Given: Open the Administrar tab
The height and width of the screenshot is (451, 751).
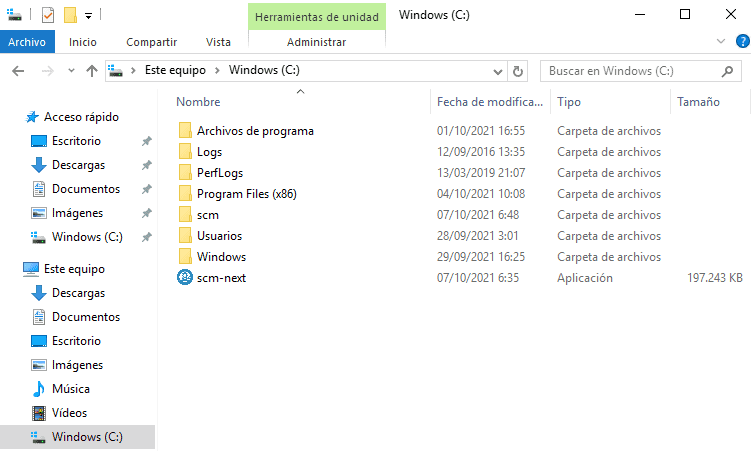Looking at the screenshot, I should (317, 42).
